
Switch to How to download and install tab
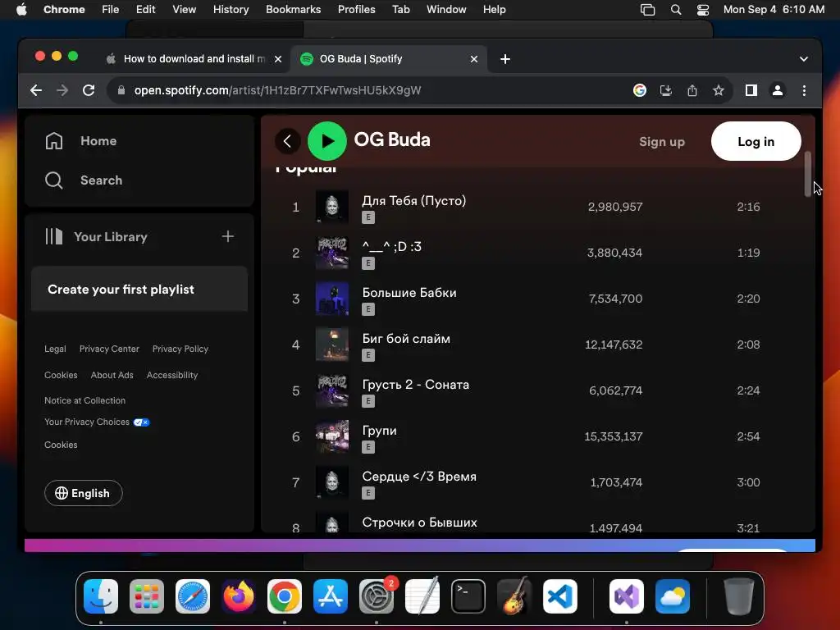coord(194,59)
